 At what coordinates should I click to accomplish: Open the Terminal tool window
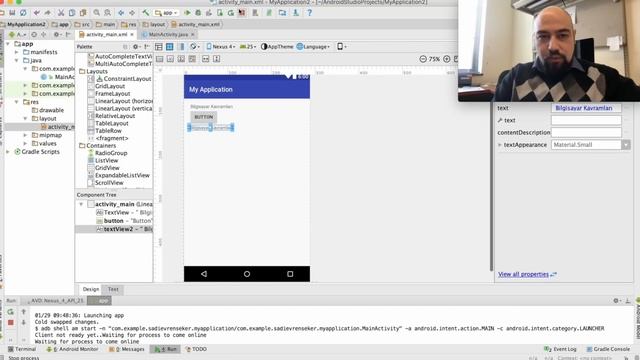pos(22,349)
